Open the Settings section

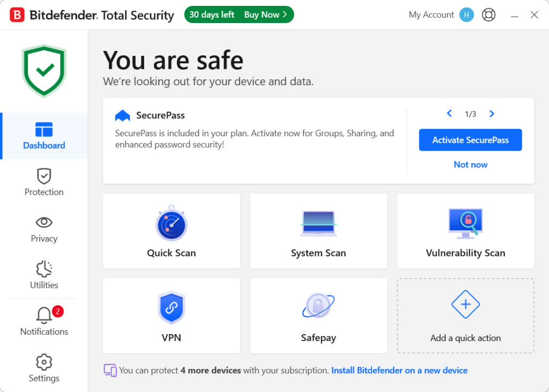44,368
